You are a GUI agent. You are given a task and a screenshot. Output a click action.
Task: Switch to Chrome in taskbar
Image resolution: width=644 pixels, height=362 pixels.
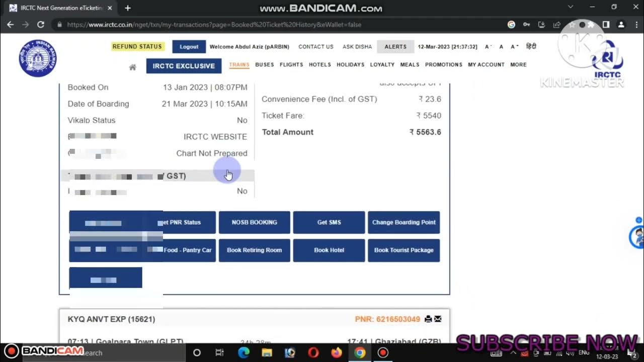click(x=359, y=352)
